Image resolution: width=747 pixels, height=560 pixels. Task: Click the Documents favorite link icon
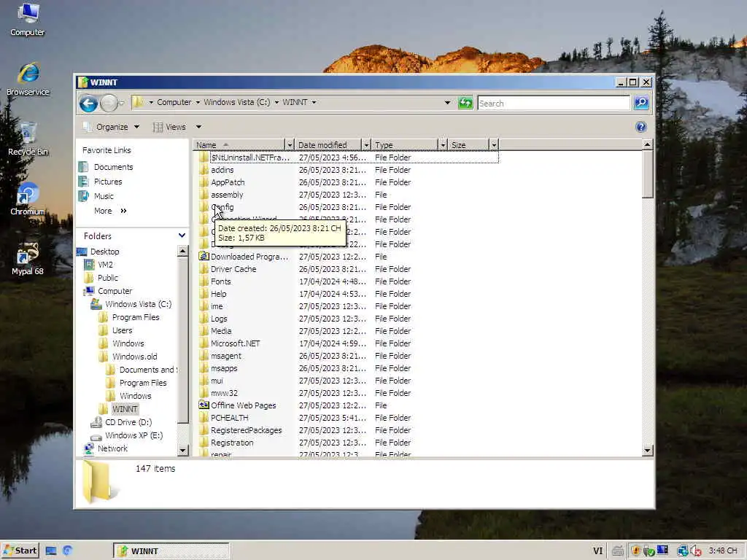point(83,167)
